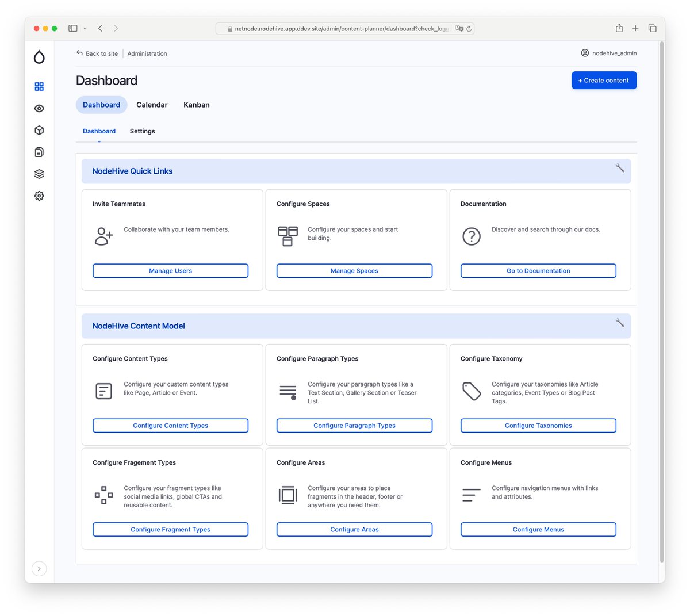Open the dashboard grid sidebar icon
690x616 pixels.
point(39,86)
